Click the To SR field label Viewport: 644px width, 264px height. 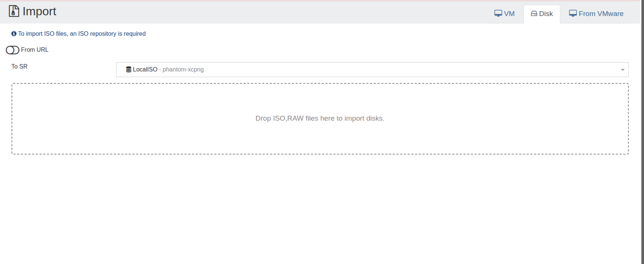click(x=19, y=66)
